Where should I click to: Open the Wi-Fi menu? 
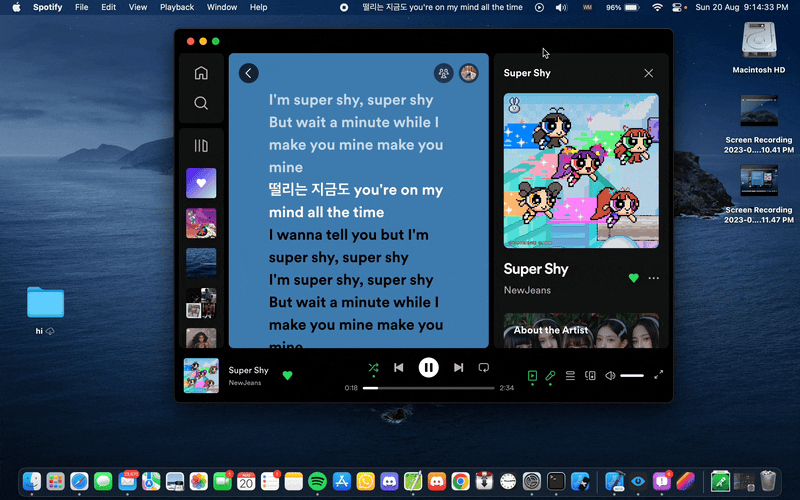pos(658,7)
